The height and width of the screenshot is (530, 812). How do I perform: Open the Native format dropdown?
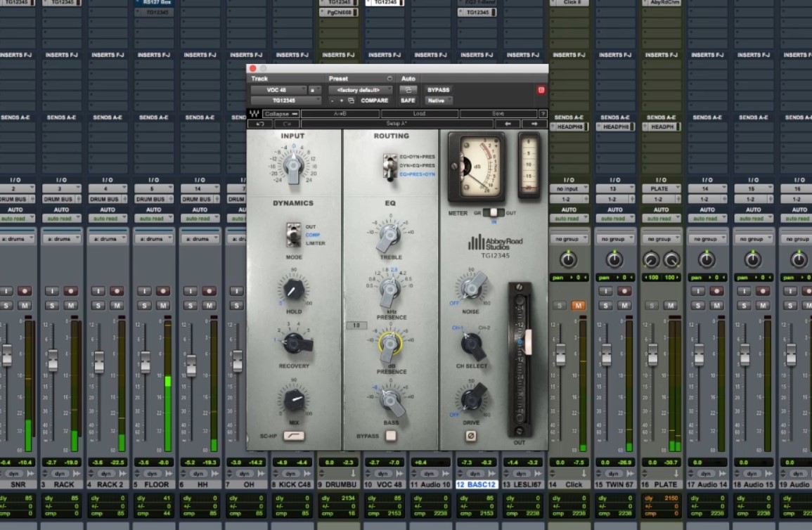[x=439, y=101]
